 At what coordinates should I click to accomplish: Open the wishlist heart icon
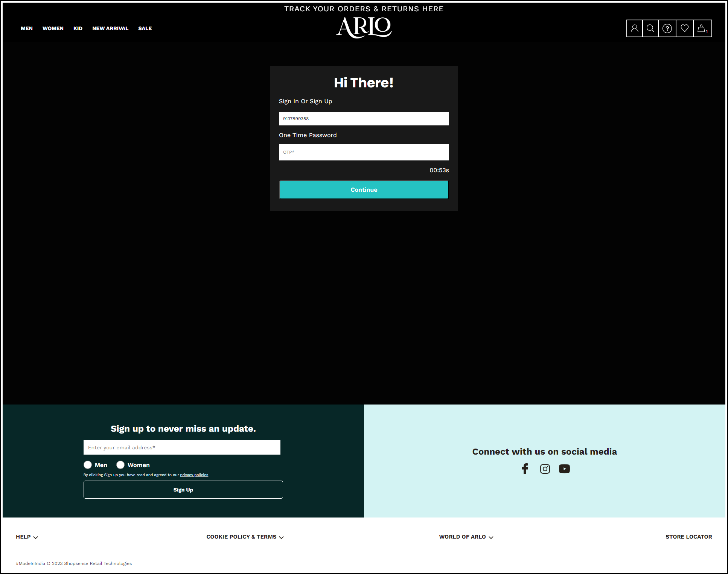(x=685, y=28)
